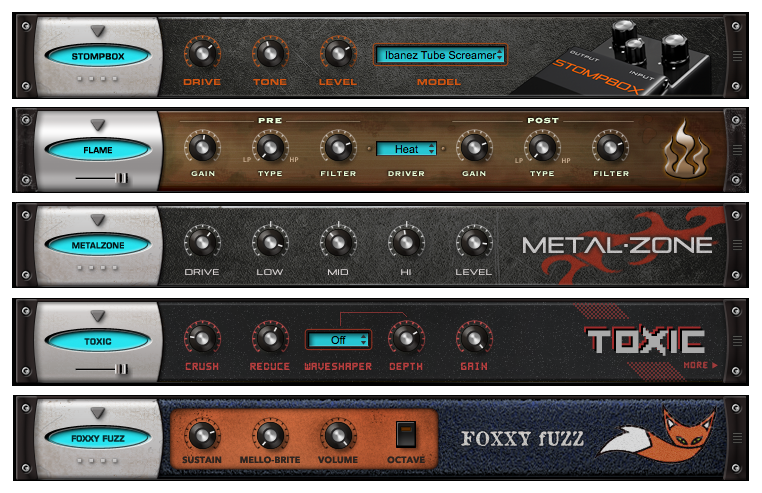Click the Metalzone HI knob

click(x=406, y=242)
